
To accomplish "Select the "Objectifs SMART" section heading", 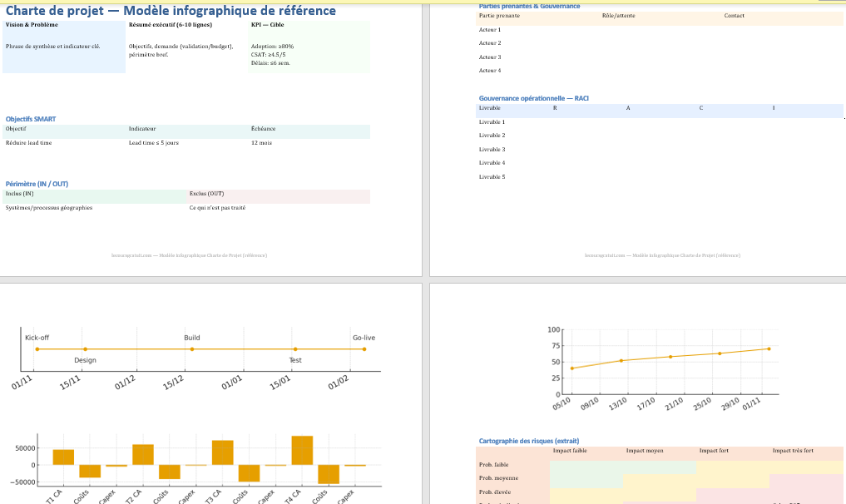I will click(x=31, y=119).
